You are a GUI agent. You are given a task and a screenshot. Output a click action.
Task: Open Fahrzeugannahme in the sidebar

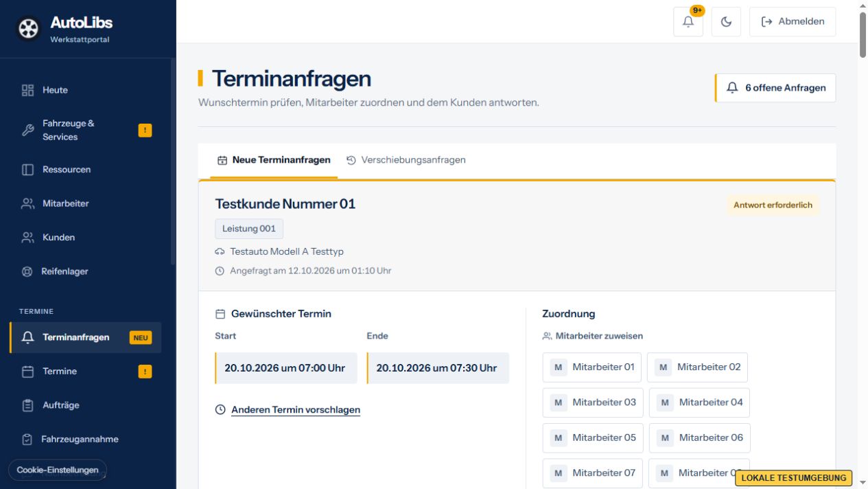85,440
